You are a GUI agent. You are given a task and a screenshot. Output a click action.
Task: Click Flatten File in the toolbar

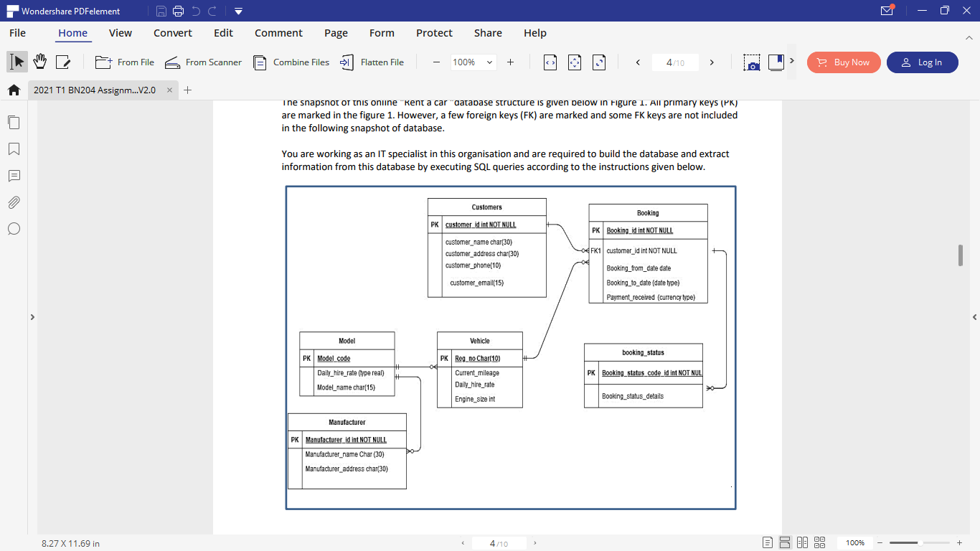[x=372, y=62]
